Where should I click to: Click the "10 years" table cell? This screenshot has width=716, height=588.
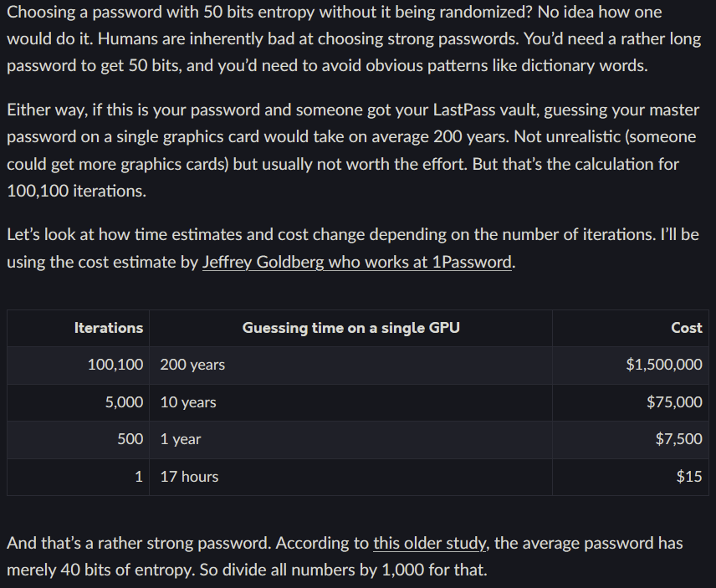point(188,402)
